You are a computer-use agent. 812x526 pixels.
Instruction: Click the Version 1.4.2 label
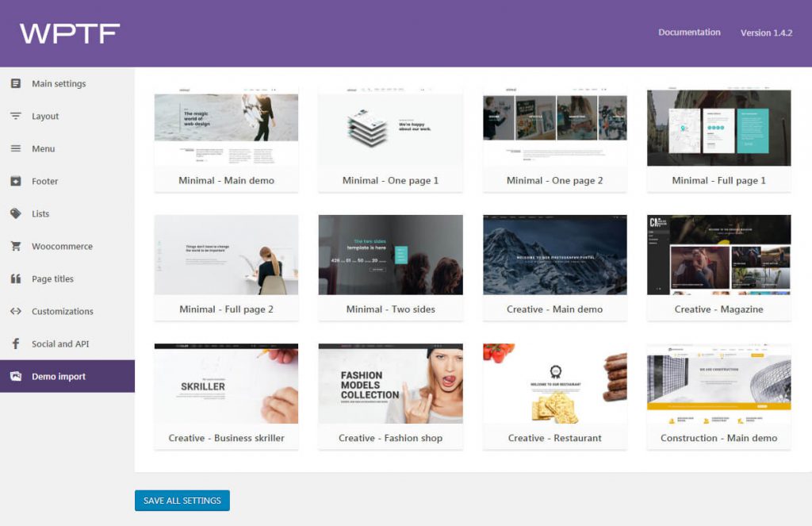764,33
